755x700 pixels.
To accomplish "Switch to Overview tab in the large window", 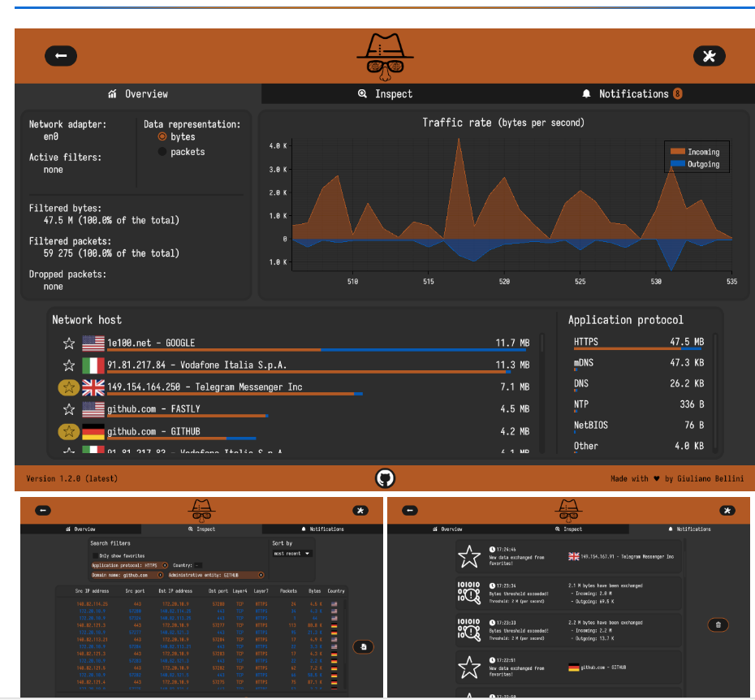I will click(138, 94).
